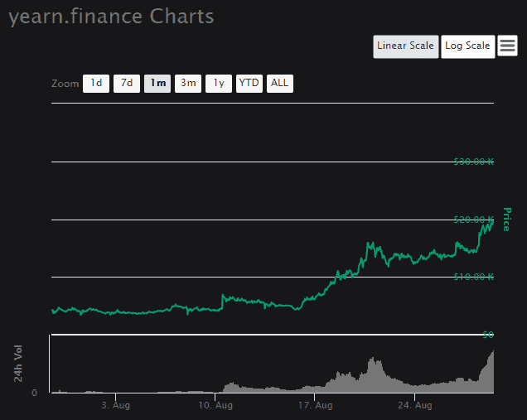Click the 3. Aug date label
The height and width of the screenshot is (420, 527).
116,405
